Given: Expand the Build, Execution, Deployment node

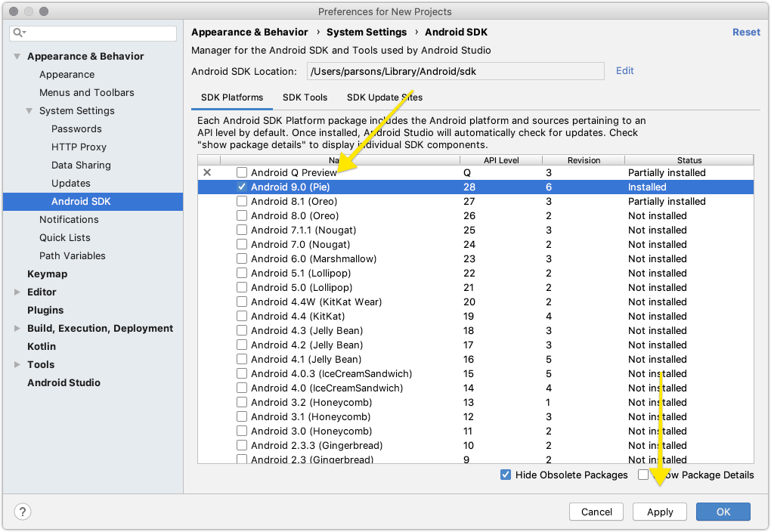Looking at the screenshot, I should [x=17, y=329].
